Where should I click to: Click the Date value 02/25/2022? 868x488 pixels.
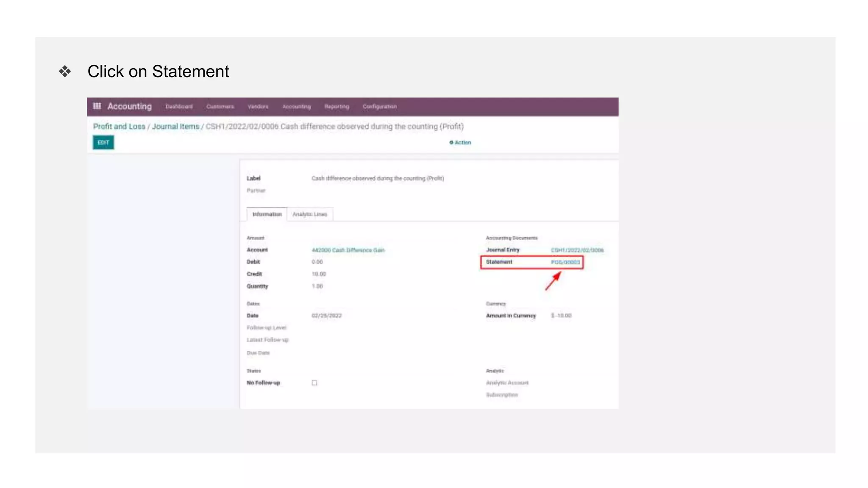pos(326,316)
